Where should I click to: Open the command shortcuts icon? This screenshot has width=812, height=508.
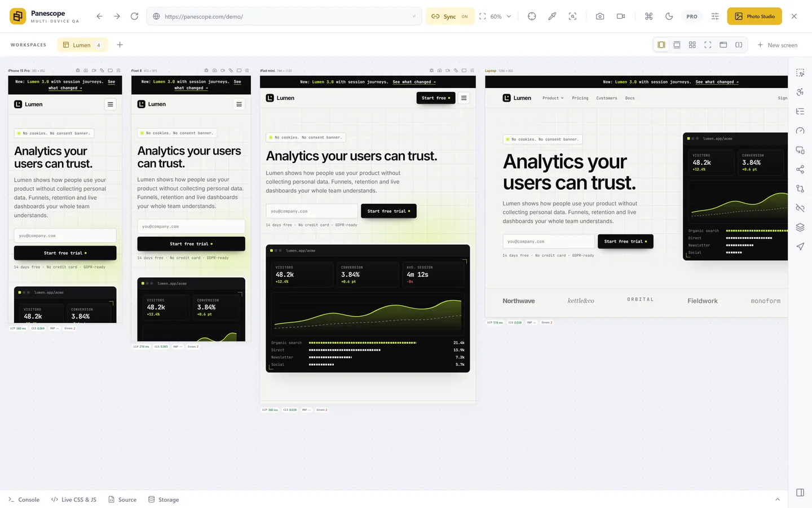649,16
